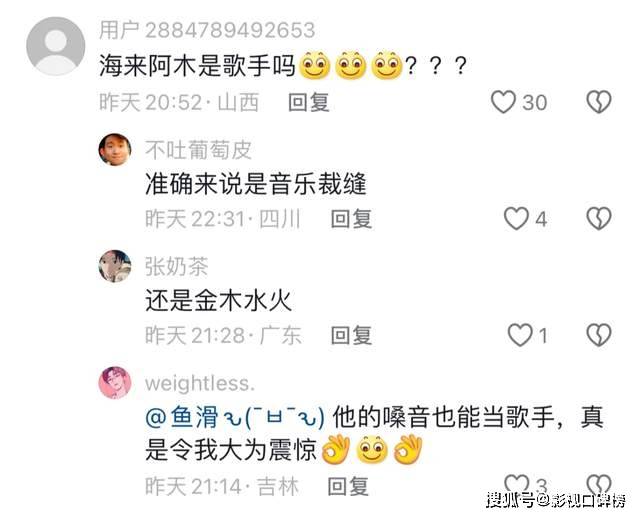
Task: Like the comment with 30 likes
Action: point(503,102)
